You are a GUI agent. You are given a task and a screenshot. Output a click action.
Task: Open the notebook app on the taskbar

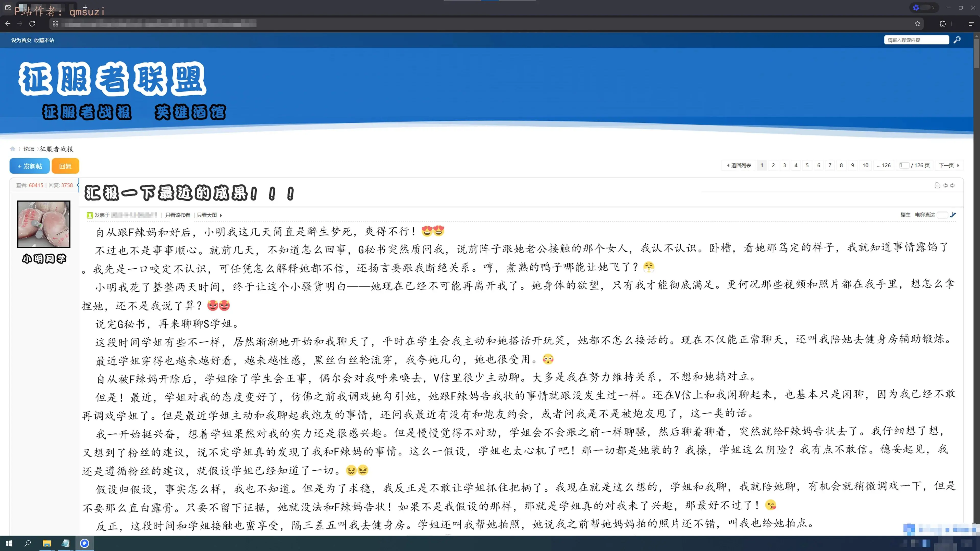click(65, 543)
